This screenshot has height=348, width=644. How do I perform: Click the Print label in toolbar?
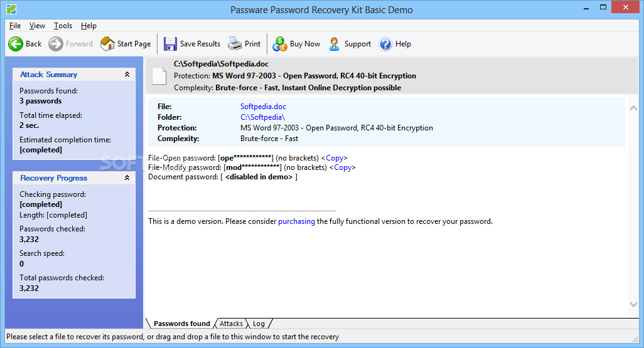(252, 44)
